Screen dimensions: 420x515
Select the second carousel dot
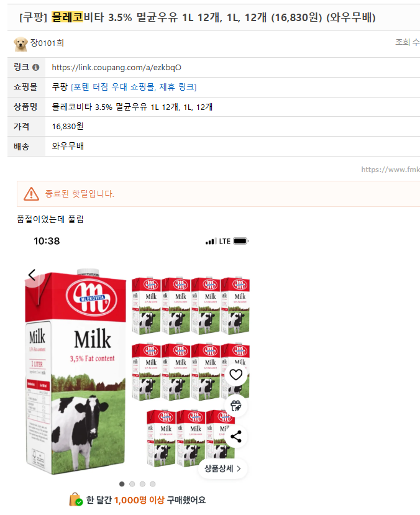click(x=132, y=484)
